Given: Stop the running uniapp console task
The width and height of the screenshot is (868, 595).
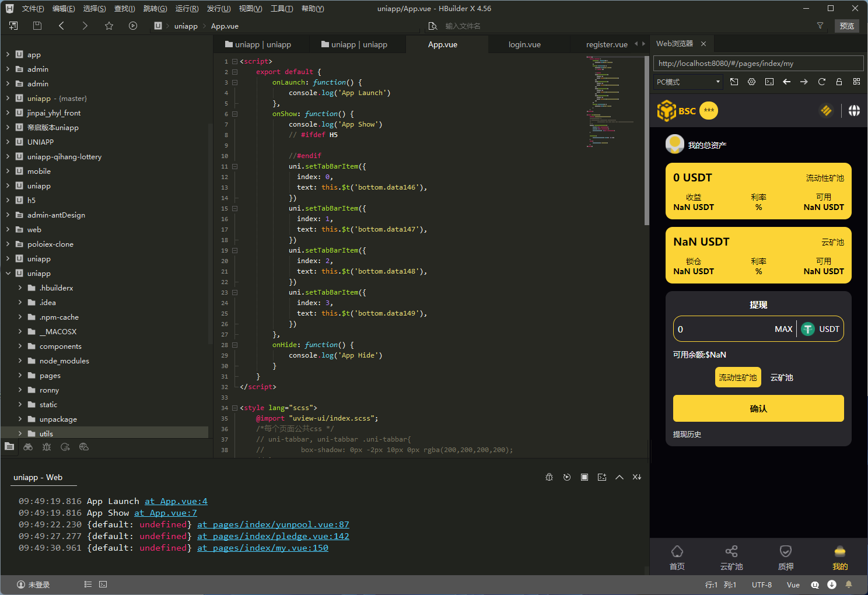Looking at the screenshot, I should click(x=584, y=477).
